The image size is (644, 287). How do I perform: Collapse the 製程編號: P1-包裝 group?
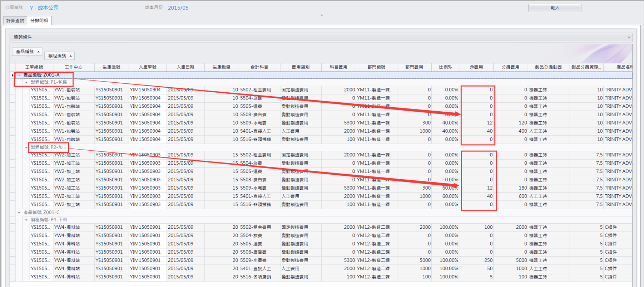[x=26, y=82]
